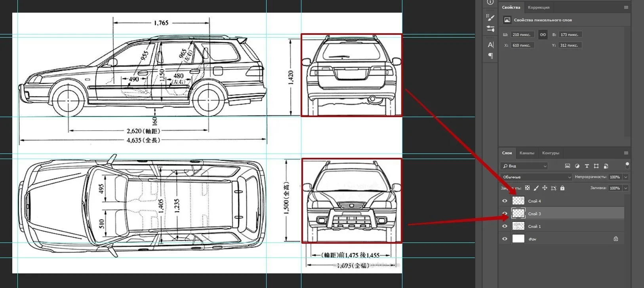Click the width field showing 210 пикс.

(x=522, y=35)
